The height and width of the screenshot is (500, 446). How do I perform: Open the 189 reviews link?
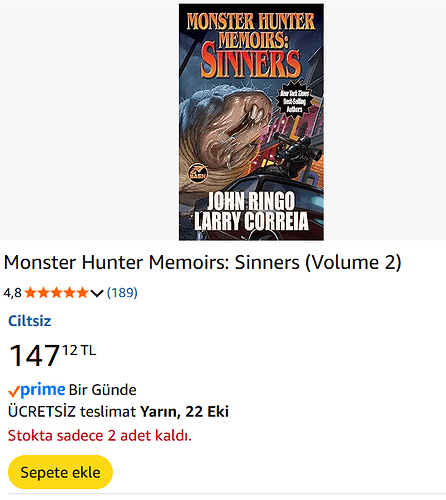[x=122, y=293]
